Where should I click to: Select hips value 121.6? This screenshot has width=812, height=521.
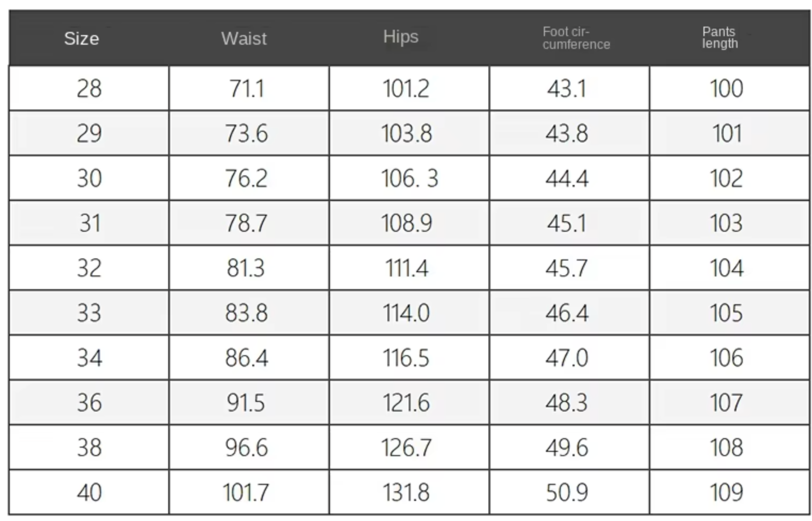coord(406,402)
